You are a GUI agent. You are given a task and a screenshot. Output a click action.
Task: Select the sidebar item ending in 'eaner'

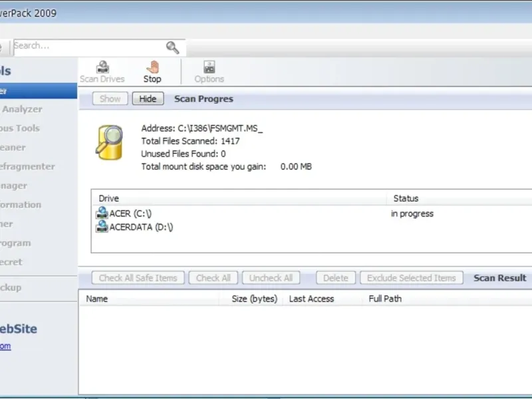[13, 148]
